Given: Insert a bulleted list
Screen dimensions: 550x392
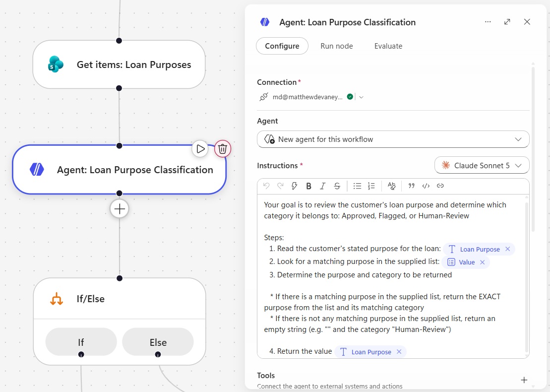Looking at the screenshot, I should point(357,186).
